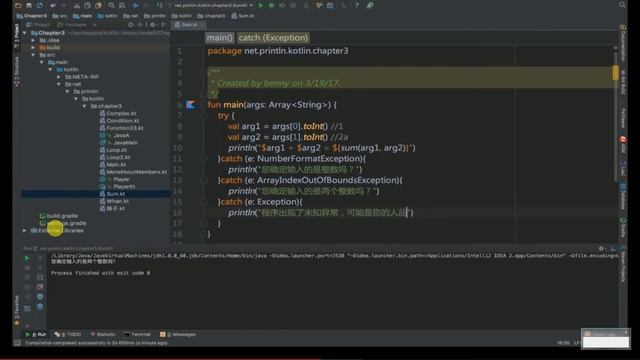Open Function23.kt in the project tree
The height and width of the screenshot is (360, 640).
(121, 128)
